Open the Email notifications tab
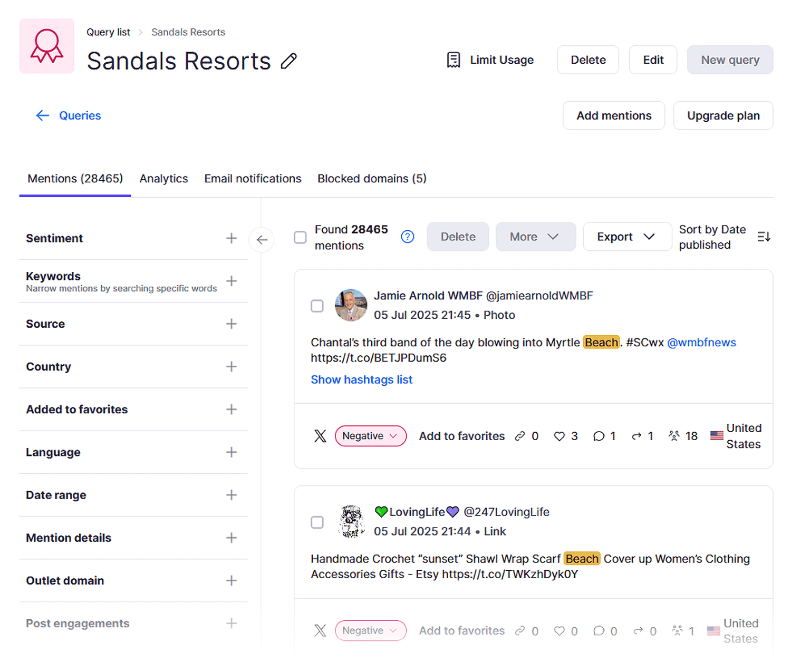 pyautogui.click(x=253, y=179)
